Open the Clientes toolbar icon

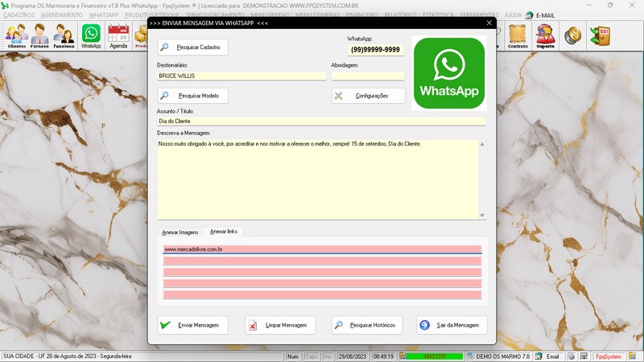coord(16,35)
